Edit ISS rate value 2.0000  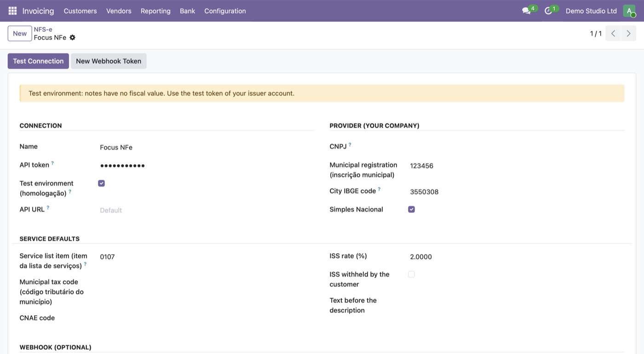click(x=517, y=257)
